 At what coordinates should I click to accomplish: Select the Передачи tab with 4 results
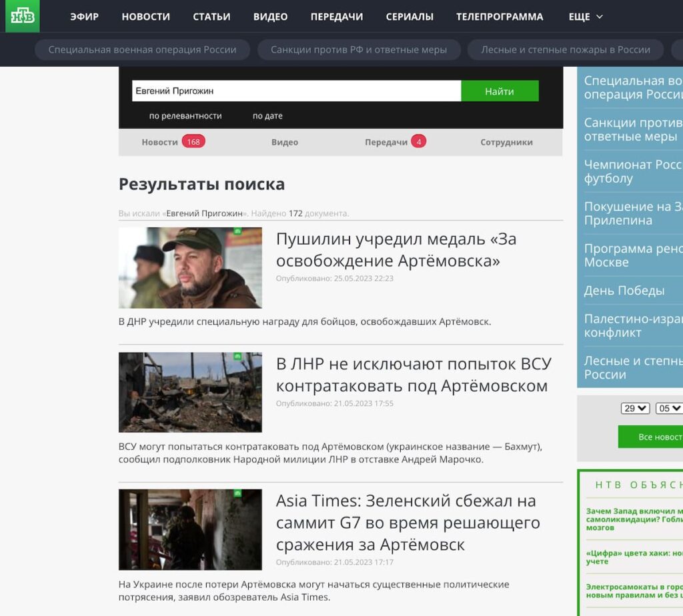click(394, 142)
